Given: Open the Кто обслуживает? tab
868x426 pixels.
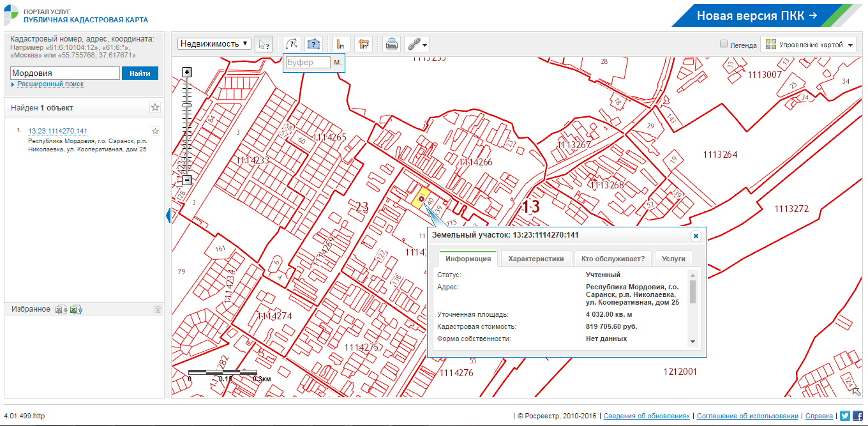Looking at the screenshot, I should 613,259.
